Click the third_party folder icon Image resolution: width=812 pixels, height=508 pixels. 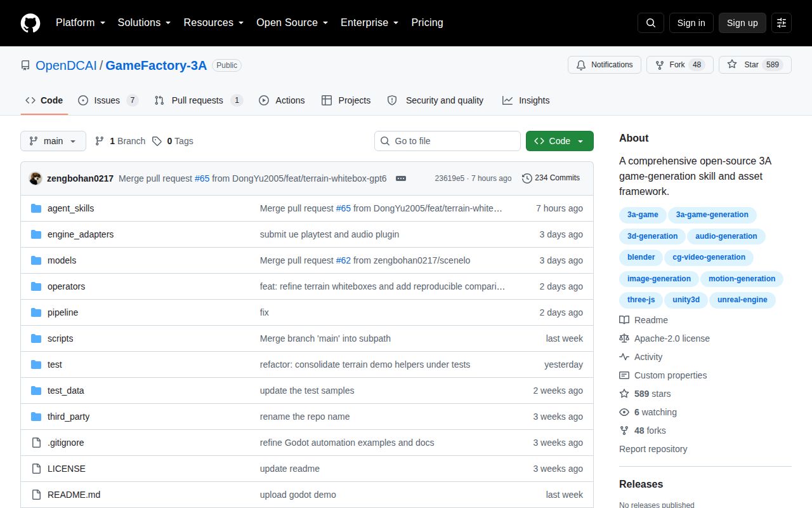tap(36, 417)
